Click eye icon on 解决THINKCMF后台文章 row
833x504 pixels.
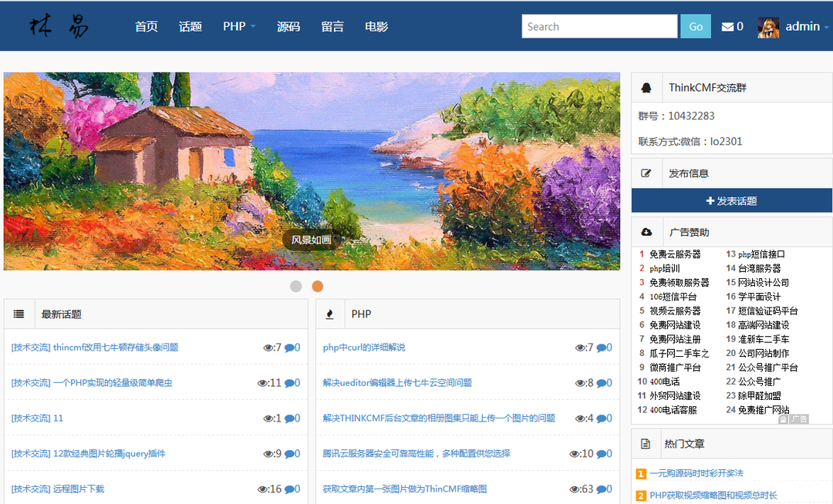coord(580,418)
